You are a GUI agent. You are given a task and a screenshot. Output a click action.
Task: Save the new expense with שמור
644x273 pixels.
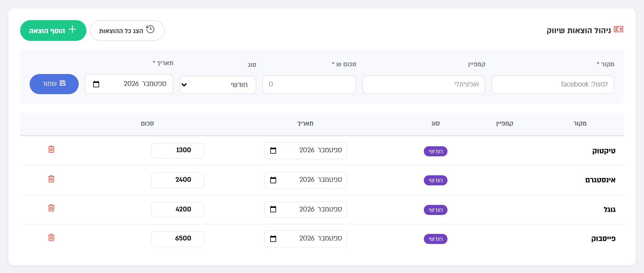54,84
